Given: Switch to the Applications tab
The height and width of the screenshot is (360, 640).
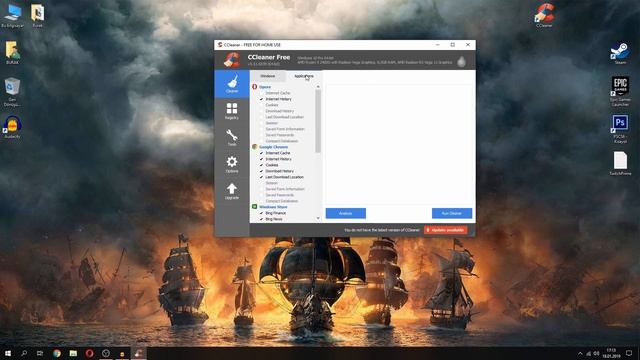Looking at the screenshot, I should click(304, 76).
